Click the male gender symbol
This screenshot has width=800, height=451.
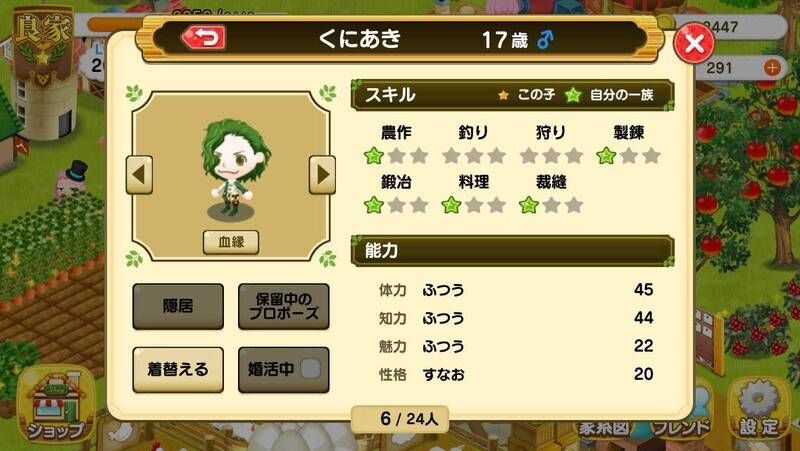544,40
